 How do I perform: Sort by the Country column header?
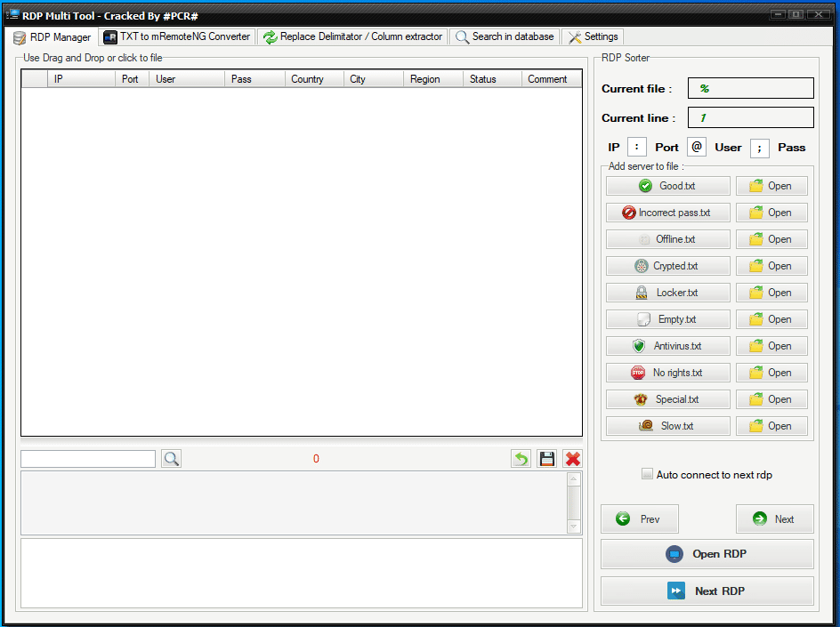314,79
